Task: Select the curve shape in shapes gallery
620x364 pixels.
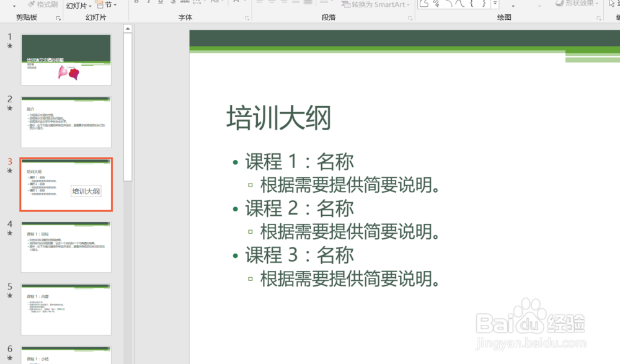Action: click(460, 4)
